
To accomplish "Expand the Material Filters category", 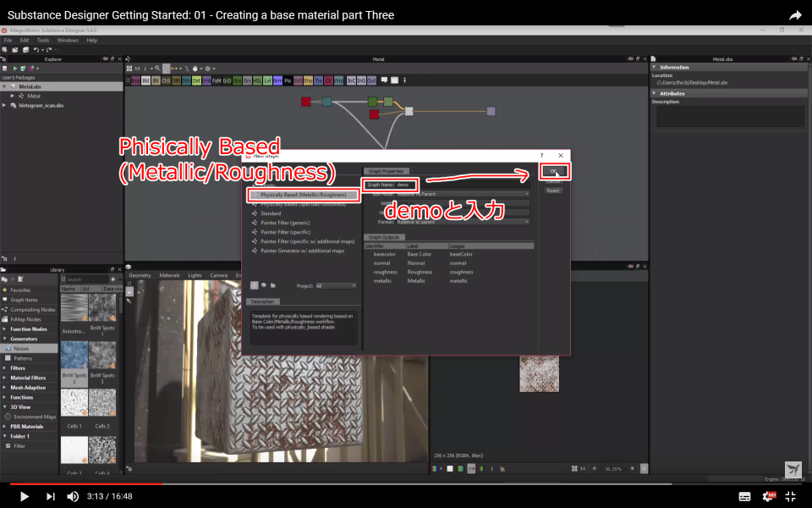I will click(x=5, y=378).
